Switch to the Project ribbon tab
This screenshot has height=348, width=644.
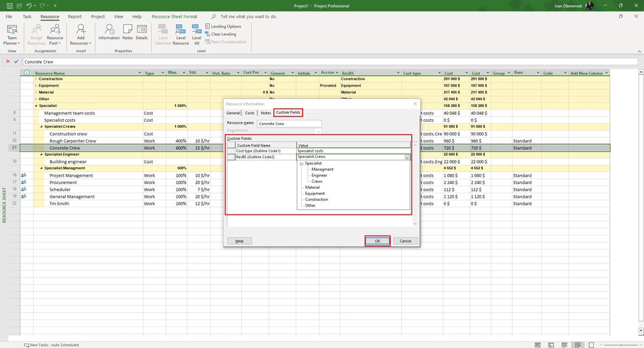tap(98, 16)
